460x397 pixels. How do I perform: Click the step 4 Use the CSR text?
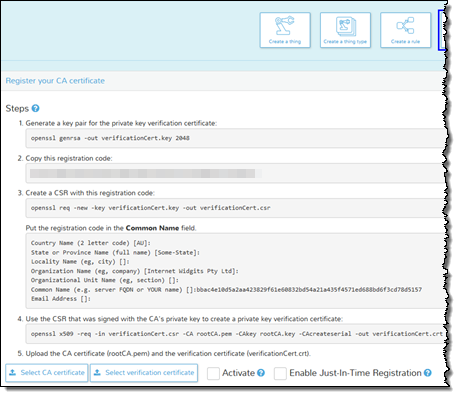click(x=184, y=319)
